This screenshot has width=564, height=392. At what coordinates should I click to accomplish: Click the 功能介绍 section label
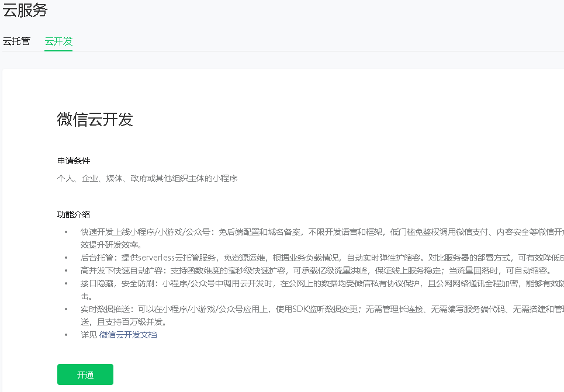[74, 215]
